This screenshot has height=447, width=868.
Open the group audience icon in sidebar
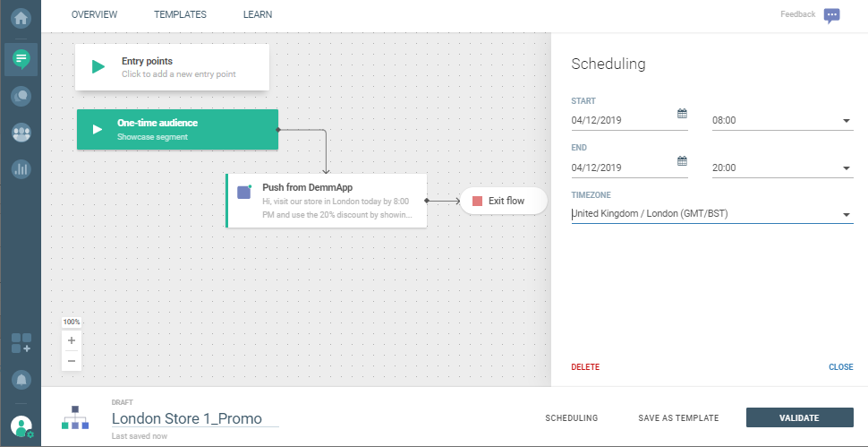pyautogui.click(x=21, y=133)
